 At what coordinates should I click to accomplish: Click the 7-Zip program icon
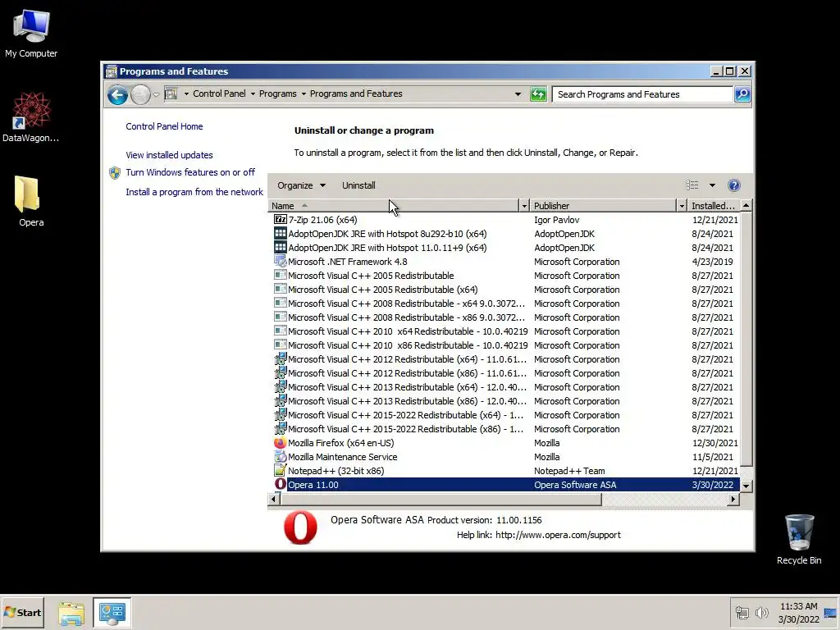281,219
